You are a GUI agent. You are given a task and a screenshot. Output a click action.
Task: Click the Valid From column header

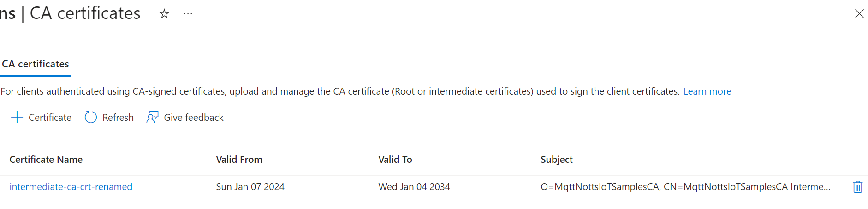(x=239, y=160)
